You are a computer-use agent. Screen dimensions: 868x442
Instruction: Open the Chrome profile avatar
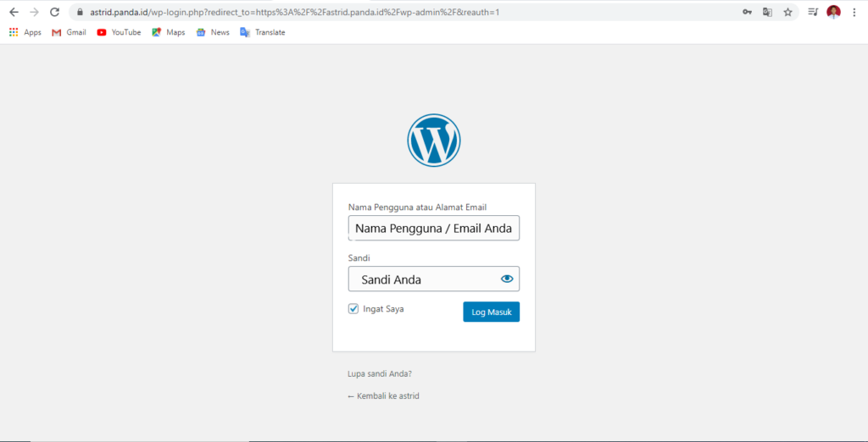(x=834, y=12)
